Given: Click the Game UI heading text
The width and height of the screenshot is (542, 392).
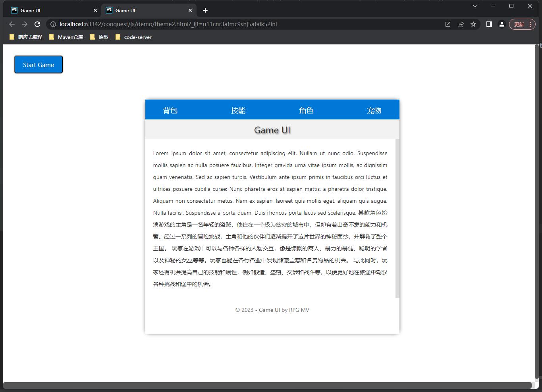Looking at the screenshot, I should pos(272,130).
